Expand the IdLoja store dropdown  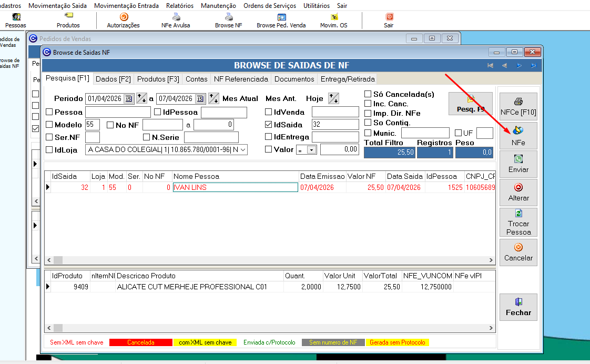coord(242,150)
